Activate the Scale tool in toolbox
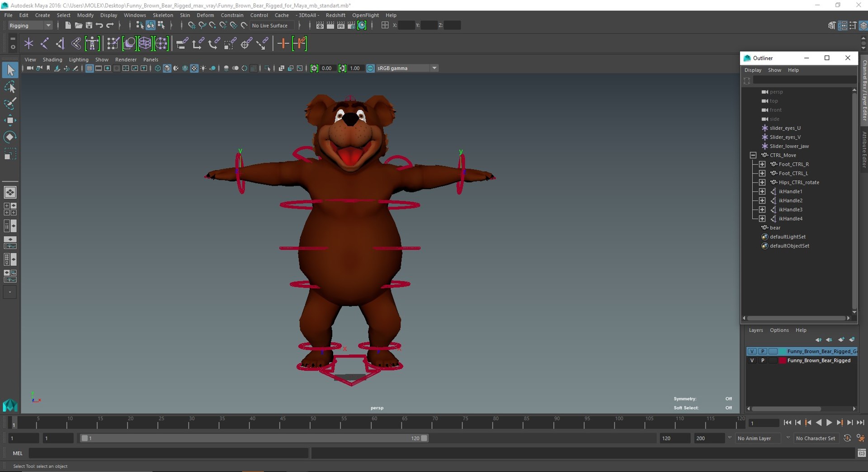 point(10,154)
